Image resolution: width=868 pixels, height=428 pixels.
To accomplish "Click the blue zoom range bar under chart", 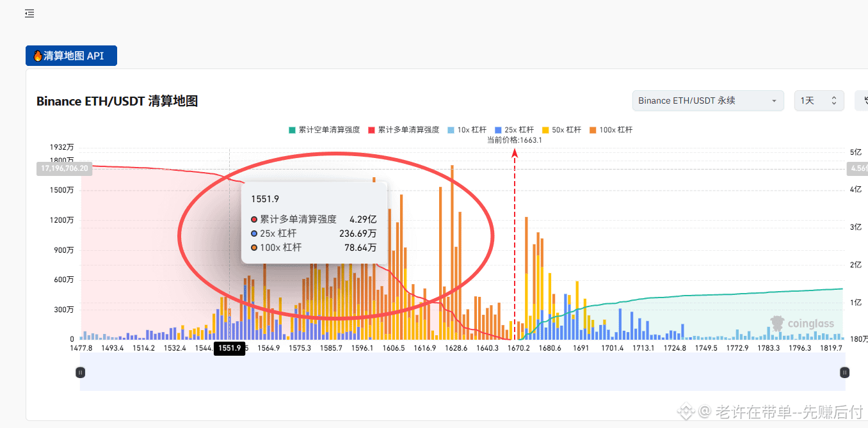I will point(462,372).
